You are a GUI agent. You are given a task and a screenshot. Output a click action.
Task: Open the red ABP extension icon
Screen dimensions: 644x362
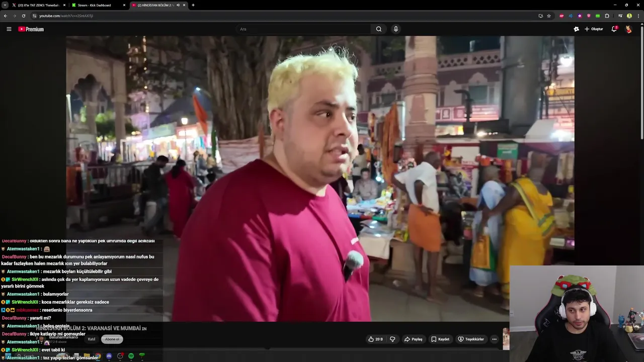tap(561, 16)
